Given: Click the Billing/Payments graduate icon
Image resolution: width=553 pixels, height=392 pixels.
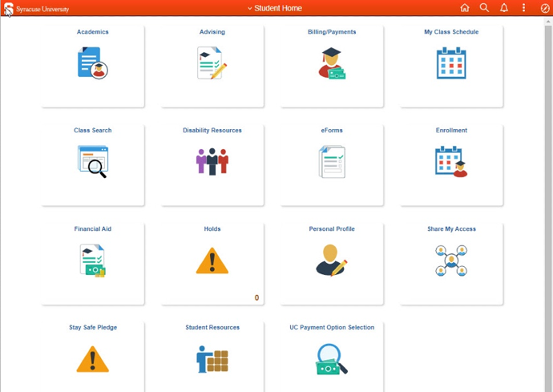Looking at the screenshot, I should click(332, 63).
